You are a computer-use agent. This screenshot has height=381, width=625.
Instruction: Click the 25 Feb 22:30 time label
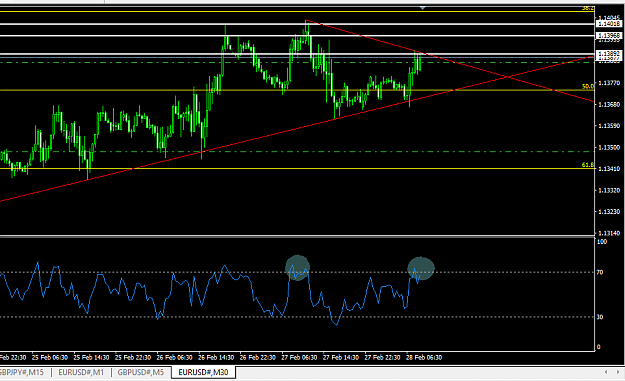(133, 357)
